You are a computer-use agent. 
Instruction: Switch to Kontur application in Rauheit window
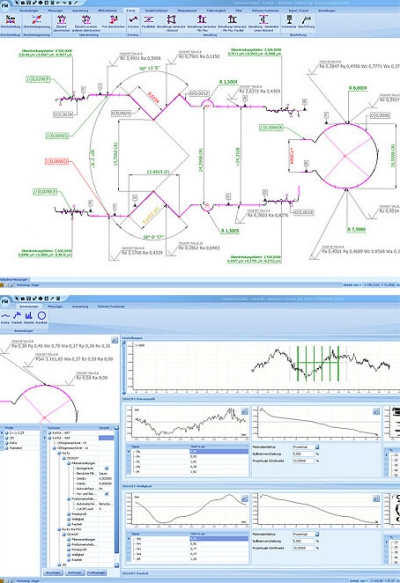5,318
